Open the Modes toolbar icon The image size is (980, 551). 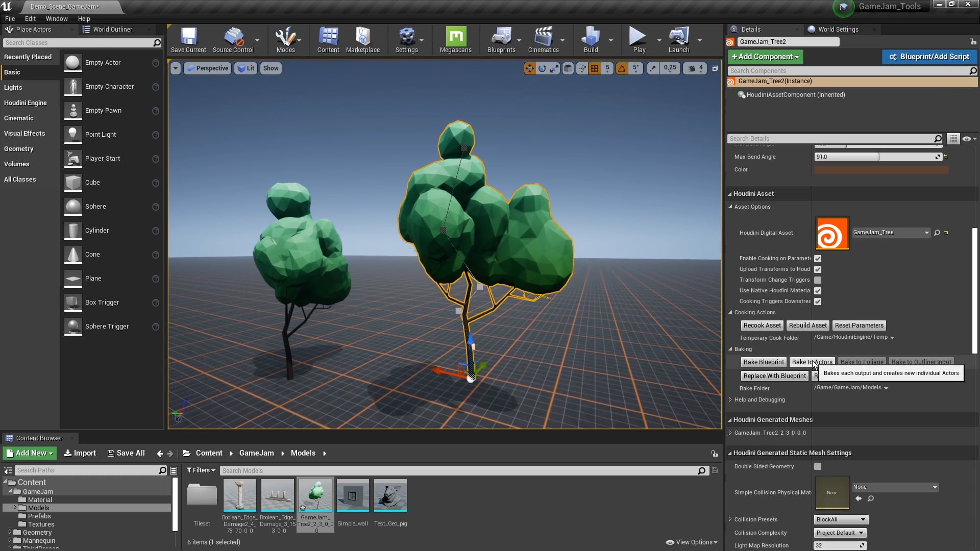click(285, 40)
